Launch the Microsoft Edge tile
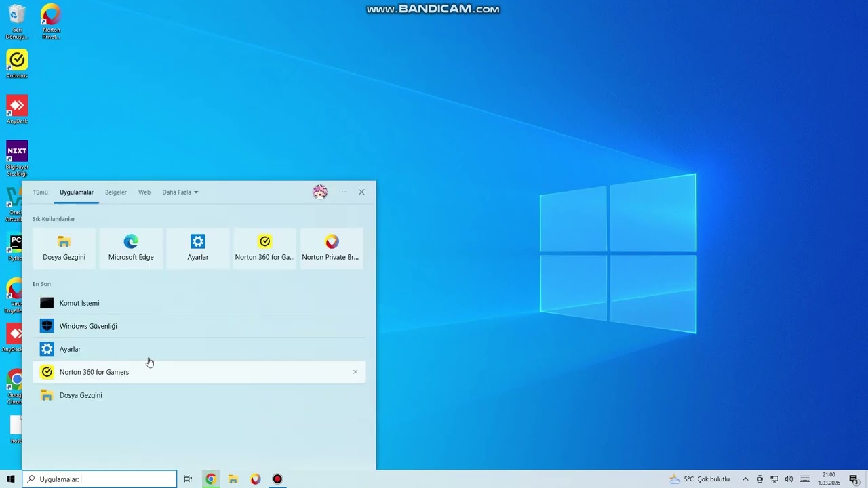This screenshot has width=868, height=488. tap(131, 248)
